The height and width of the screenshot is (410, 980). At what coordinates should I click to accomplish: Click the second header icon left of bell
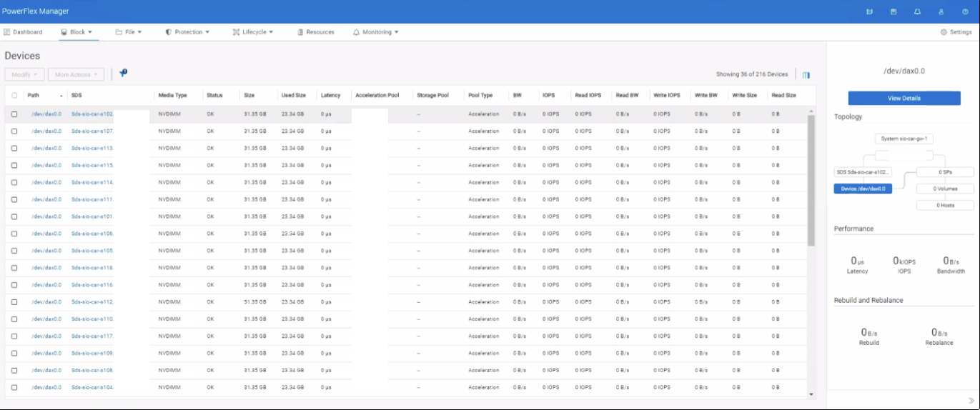(x=894, y=12)
